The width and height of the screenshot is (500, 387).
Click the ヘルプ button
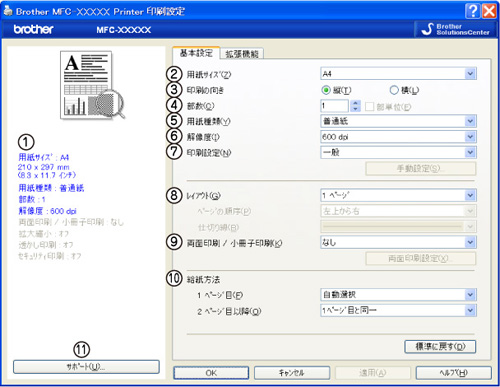tap(454, 373)
